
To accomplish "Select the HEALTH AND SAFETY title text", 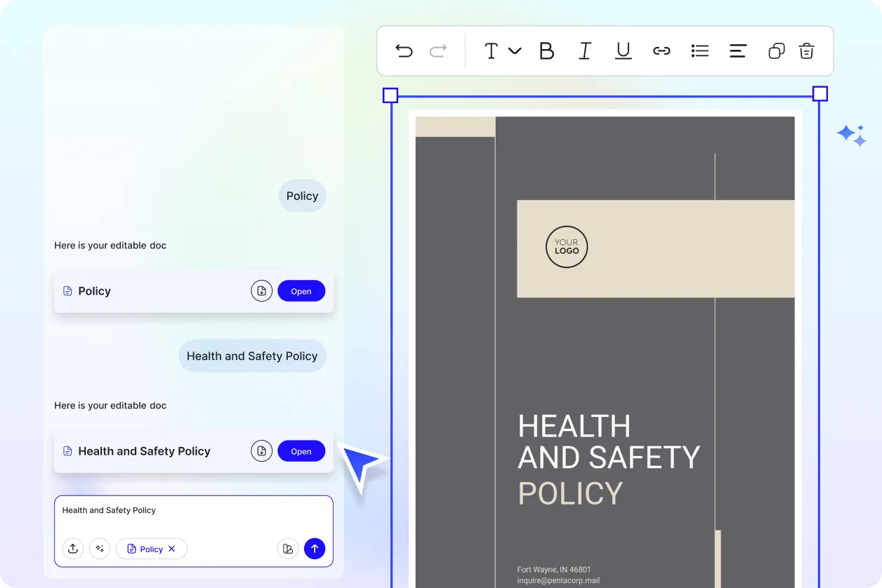I will click(x=608, y=441).
